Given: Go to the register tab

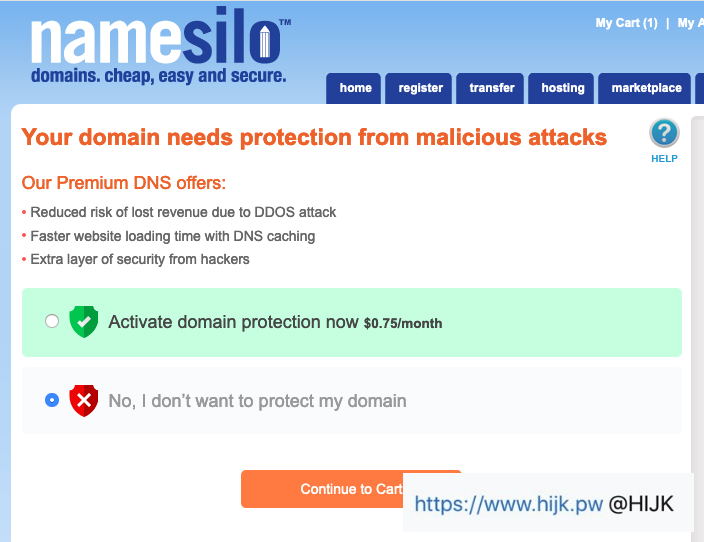Looking at the screenshot, I should click(x=420, y=88).
